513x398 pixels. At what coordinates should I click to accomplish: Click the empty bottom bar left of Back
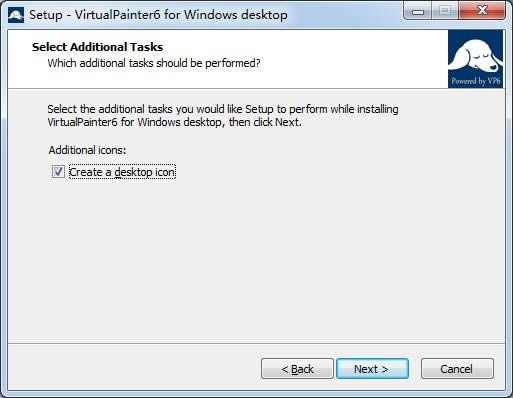(x=133, y=368)
